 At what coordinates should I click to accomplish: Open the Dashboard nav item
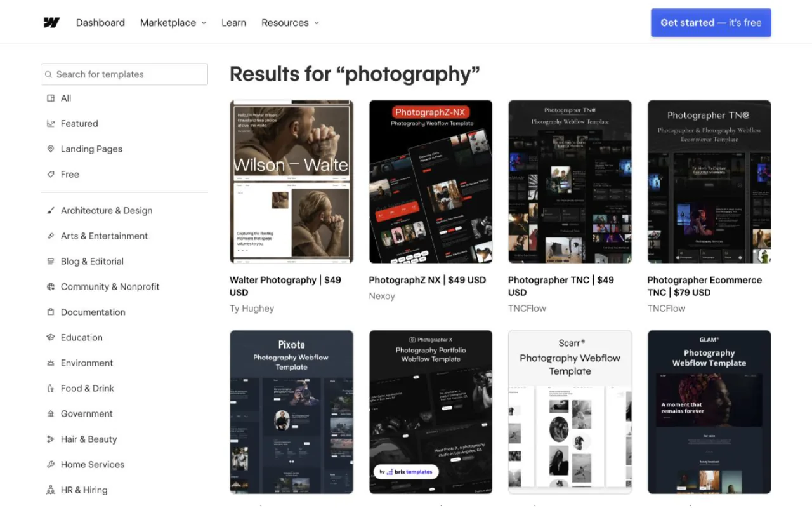point(100,23)
